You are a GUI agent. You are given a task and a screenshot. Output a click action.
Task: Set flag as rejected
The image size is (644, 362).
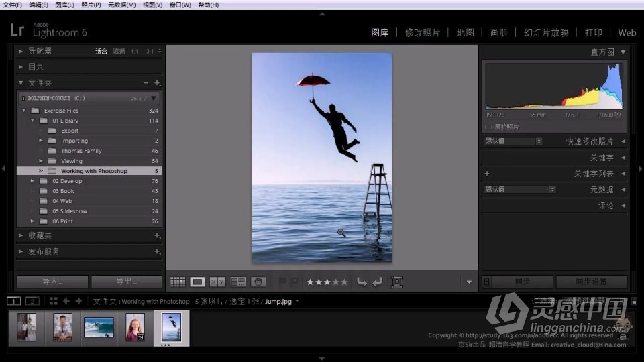(294, 282)
